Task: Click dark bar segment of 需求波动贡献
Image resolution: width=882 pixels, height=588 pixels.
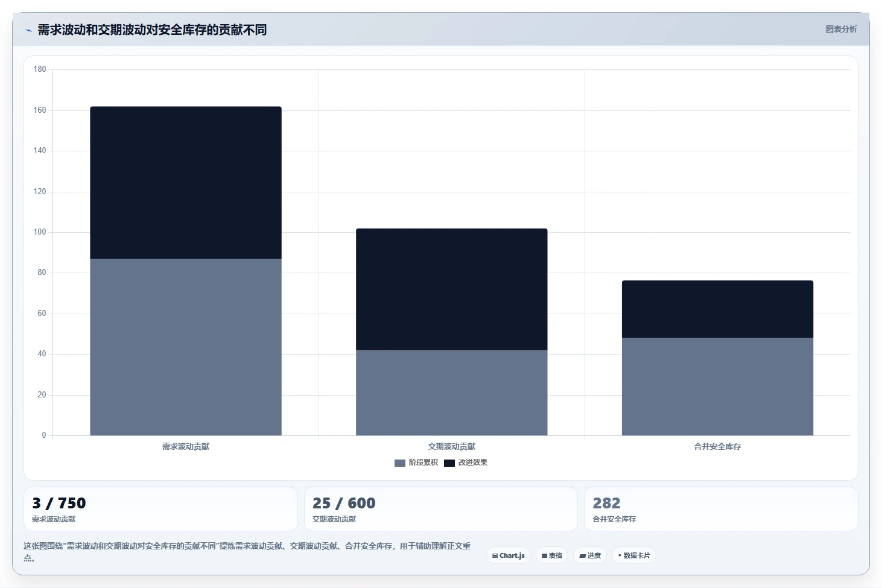Action: (186, 183)
